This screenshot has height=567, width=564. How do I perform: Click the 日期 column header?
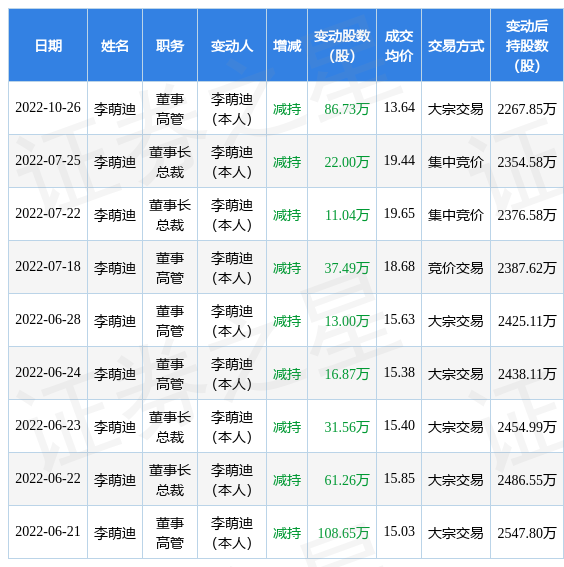[48, 46]
